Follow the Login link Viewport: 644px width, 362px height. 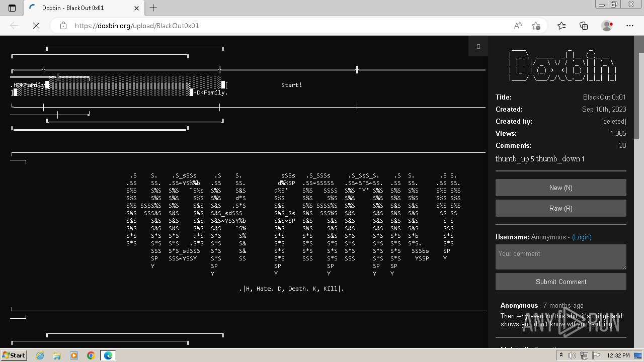click(582, 237)
